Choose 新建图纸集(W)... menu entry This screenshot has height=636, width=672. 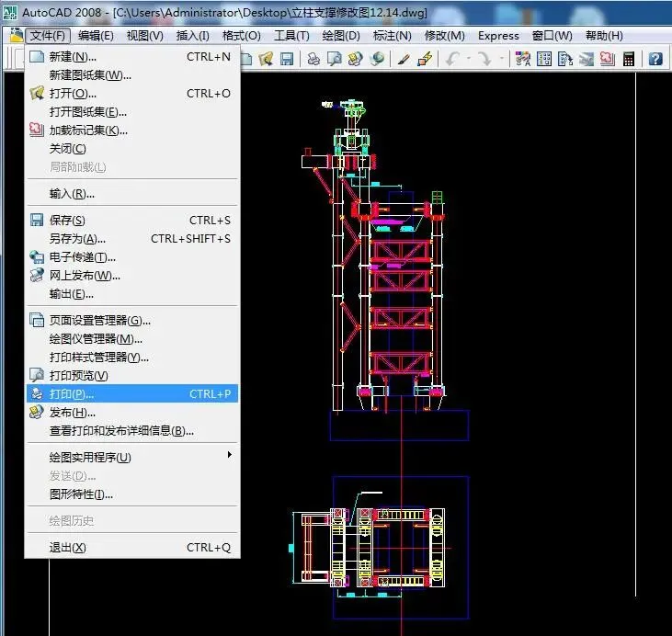(x=132, y=75)
